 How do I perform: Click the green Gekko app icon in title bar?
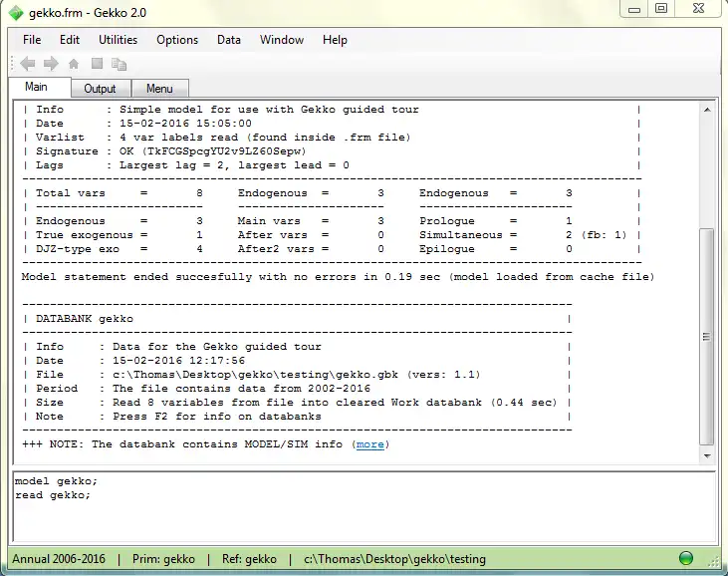point(16,13)
